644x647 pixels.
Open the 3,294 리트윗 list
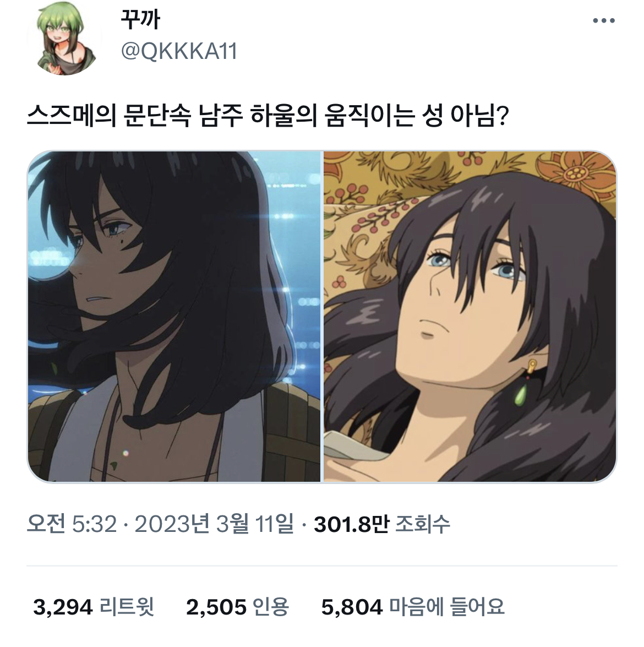93,607
